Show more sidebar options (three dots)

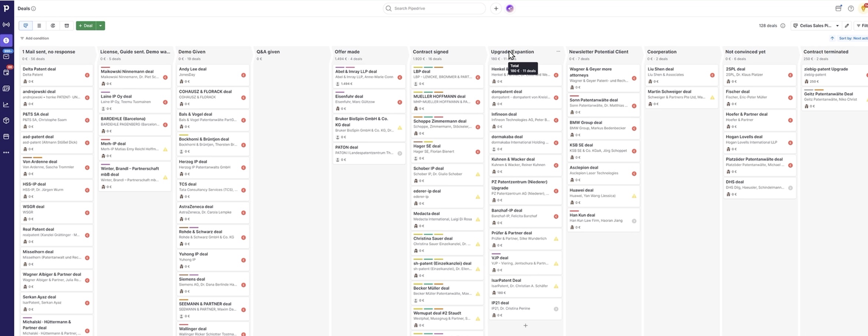(x=6, y=152)
